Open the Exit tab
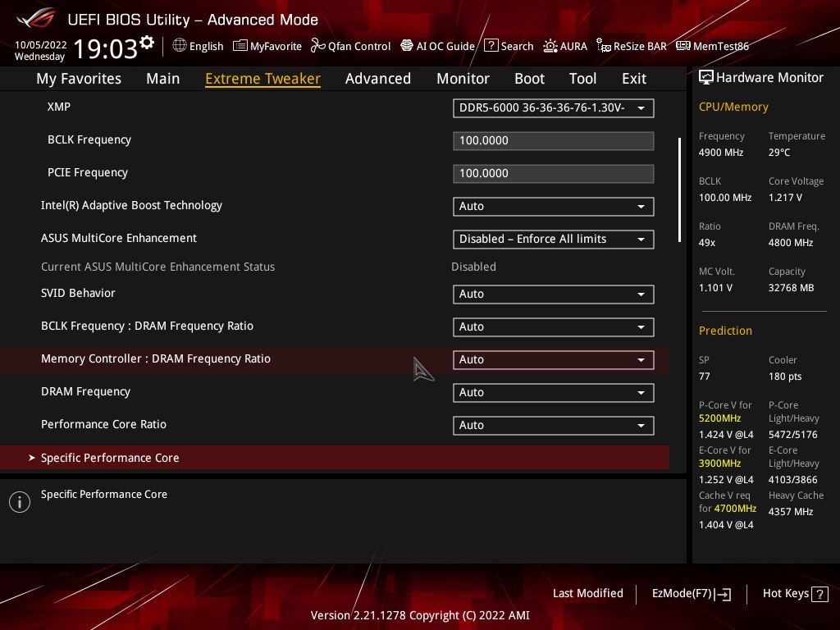Viewport: 840px width, 630px height. tap(634, 79)
